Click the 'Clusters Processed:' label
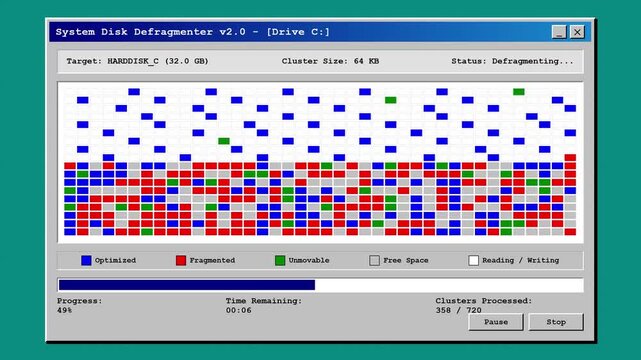Viewport: 641px width, 360px height. point(484,301)
